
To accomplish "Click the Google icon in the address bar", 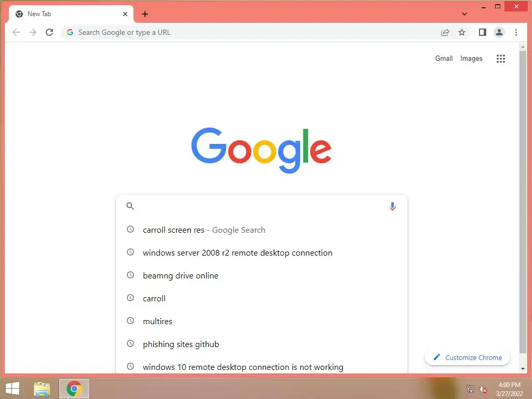I will click(x=70, y=32).
